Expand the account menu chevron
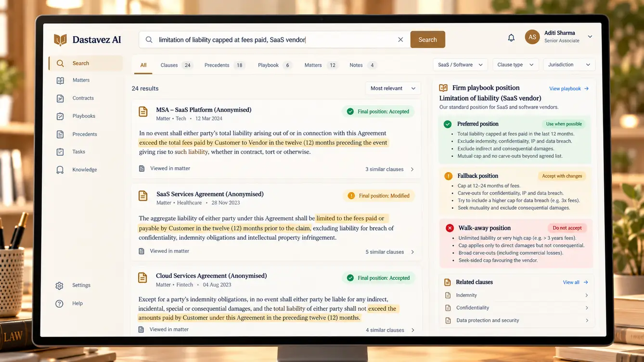 [590, 37]
